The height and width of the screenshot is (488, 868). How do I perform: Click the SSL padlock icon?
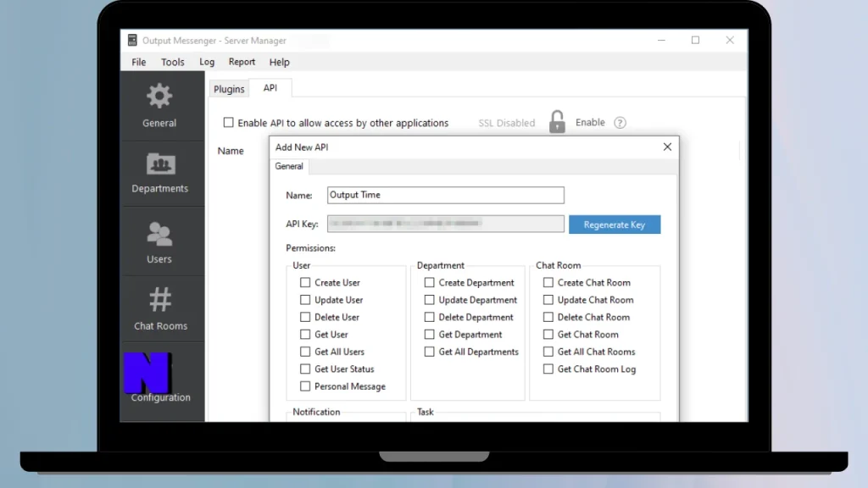point(557,122)
